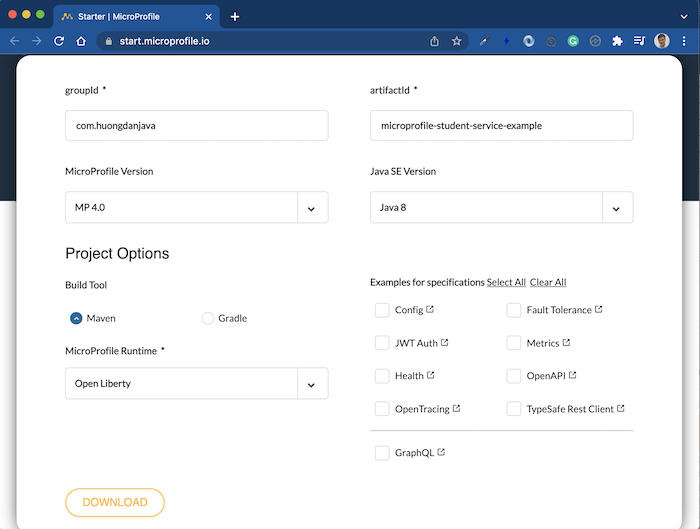Viewport: 700px width, 529px height.
Task: Reload the current page
Action: [x=59, y=41]
